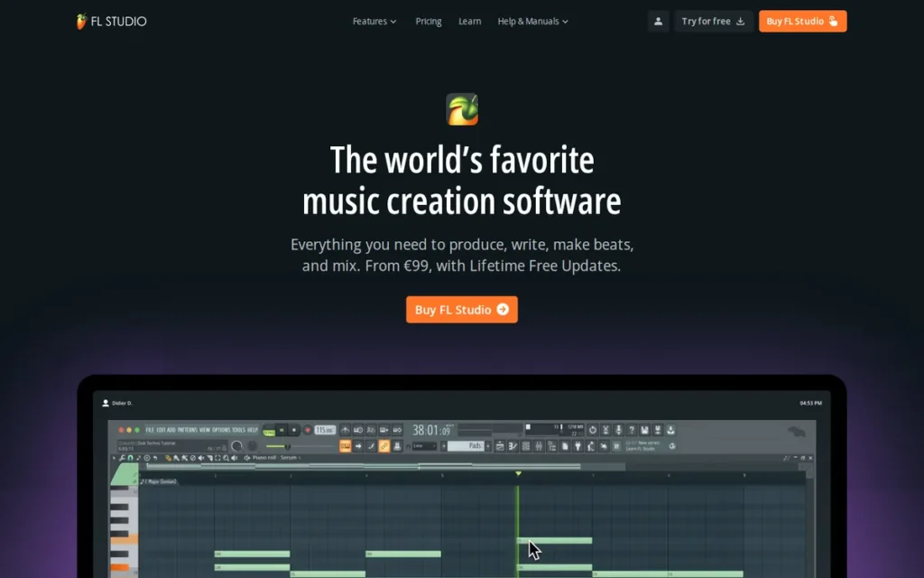924x578 pixels.
Task: Toggle auto scroll arrow icon
Action: coord(358,446)
